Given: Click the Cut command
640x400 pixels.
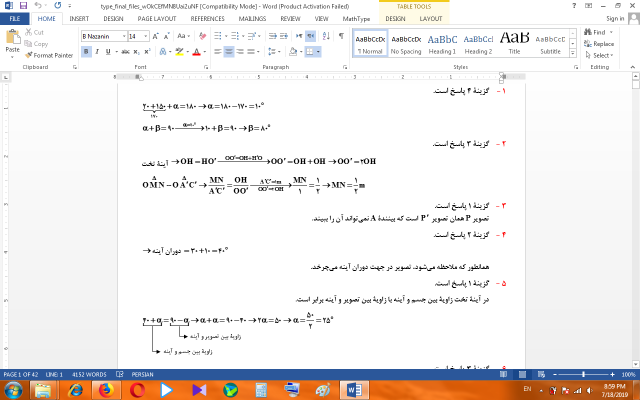Looking at the screenshot, I should coord(34,32).
